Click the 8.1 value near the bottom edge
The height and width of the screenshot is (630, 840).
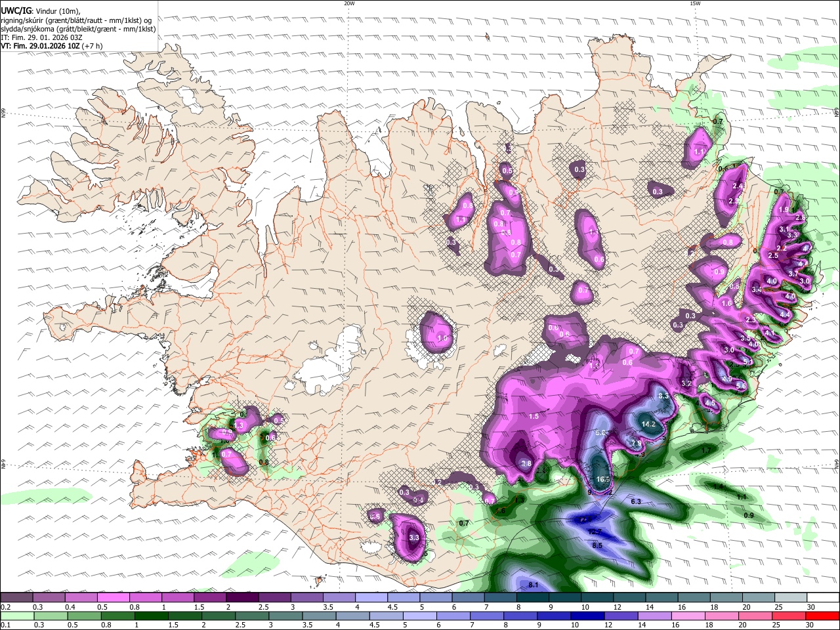[534, 585]
